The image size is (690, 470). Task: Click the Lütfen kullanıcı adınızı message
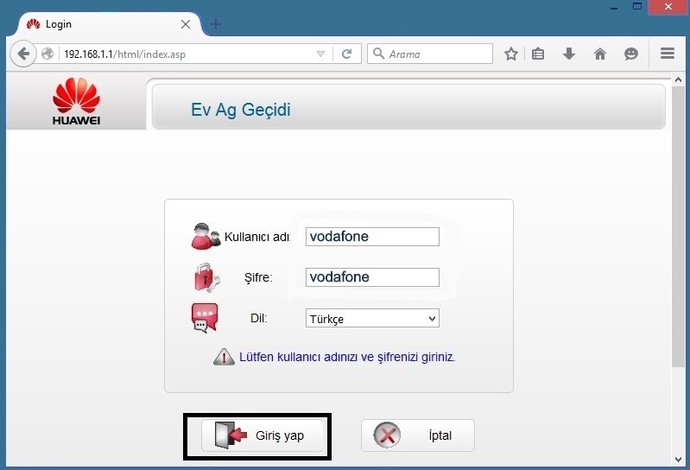click(x=347, y=357)
